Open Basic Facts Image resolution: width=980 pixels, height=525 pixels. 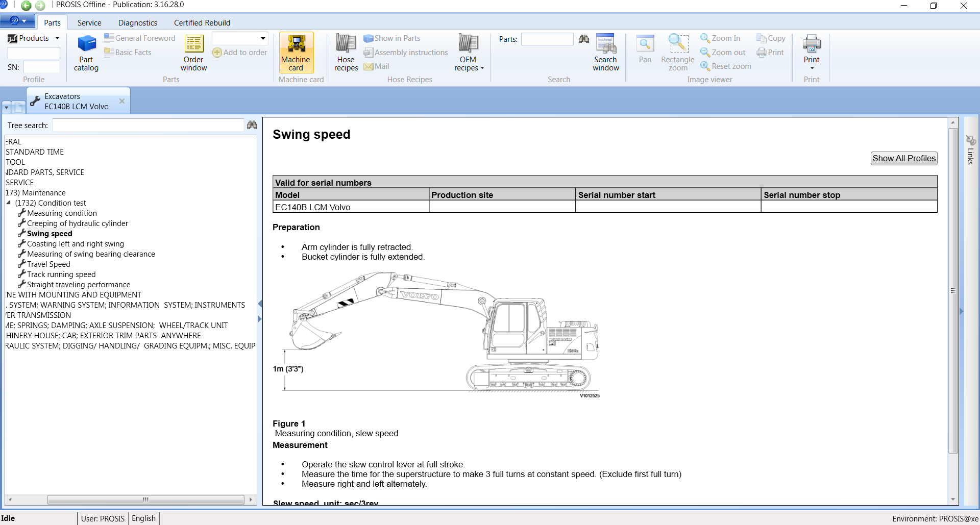128,53
